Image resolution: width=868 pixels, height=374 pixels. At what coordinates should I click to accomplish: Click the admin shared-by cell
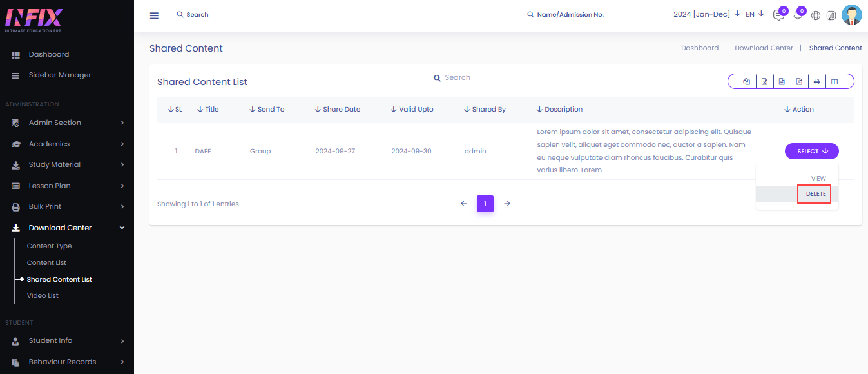(476, 152)
